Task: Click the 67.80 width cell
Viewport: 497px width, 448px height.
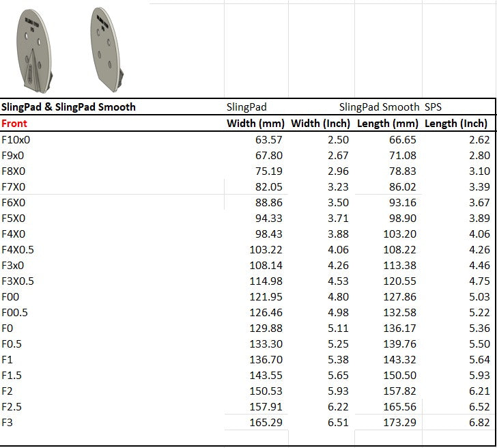Action: [269, 156]
